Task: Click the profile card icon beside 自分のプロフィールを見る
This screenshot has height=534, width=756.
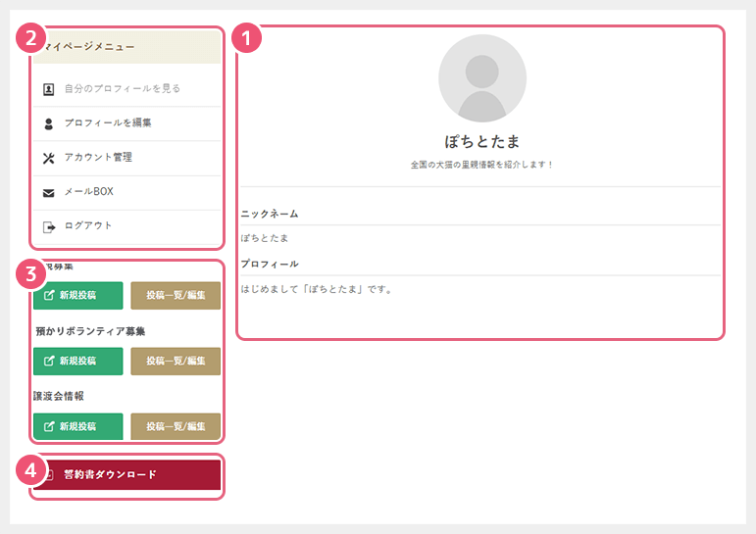Action: [x=49, y=89]
